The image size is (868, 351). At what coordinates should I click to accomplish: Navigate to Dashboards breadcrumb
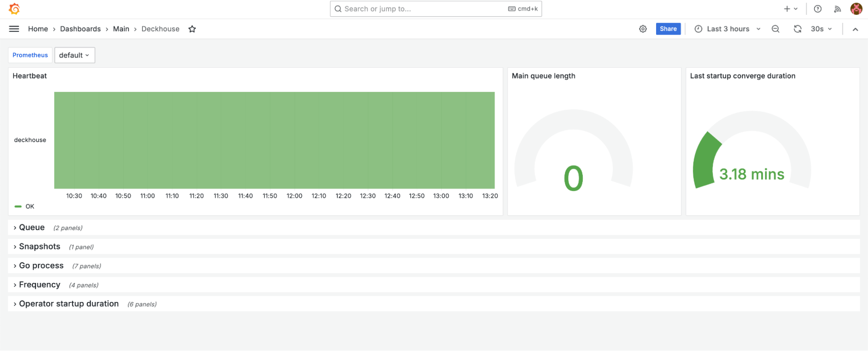[x=80, y=29]
